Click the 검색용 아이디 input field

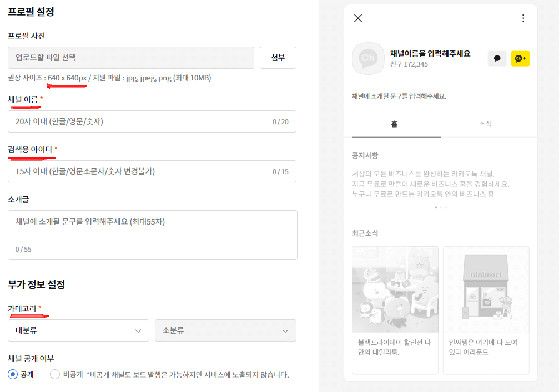152,171
